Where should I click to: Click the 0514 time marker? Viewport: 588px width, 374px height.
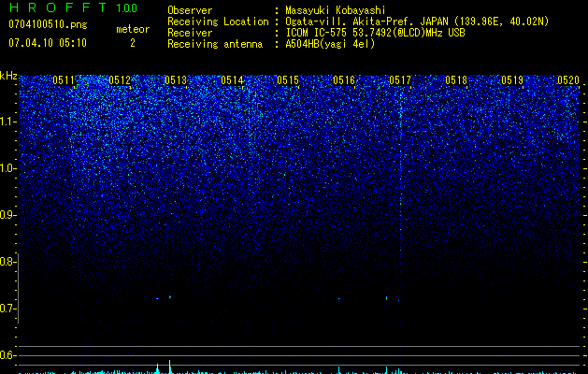232,80
